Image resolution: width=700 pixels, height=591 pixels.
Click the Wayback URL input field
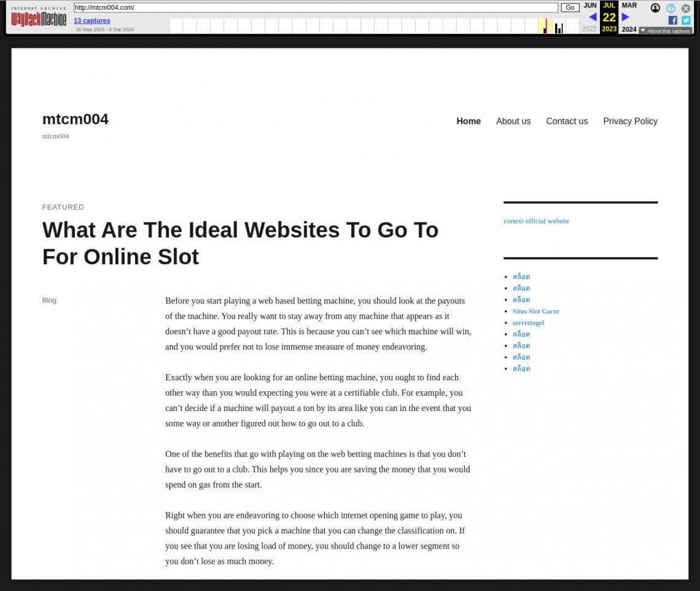(x=315, y=8)
